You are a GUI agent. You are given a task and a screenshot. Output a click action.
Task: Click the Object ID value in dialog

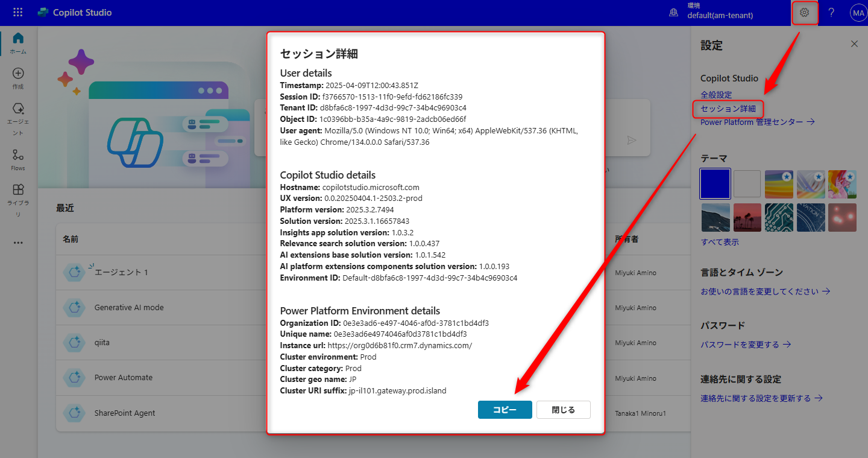tap(392, 119)
